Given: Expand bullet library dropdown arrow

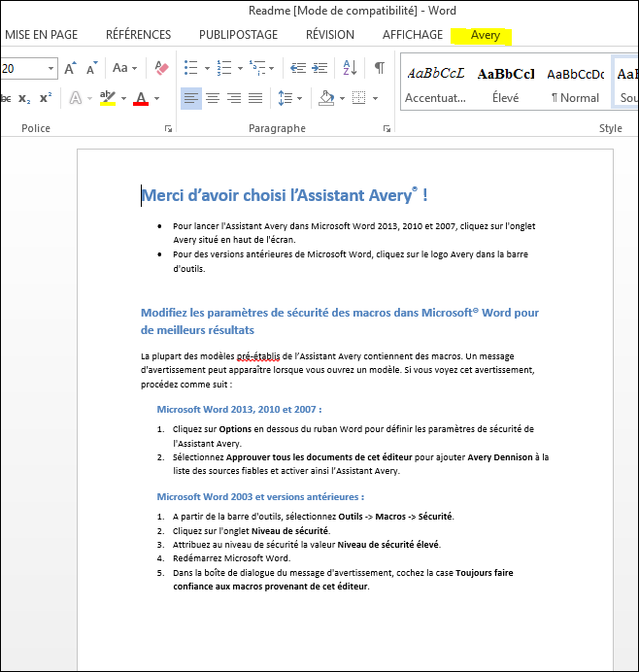Looking at the screenshot, I should point(207,68).
